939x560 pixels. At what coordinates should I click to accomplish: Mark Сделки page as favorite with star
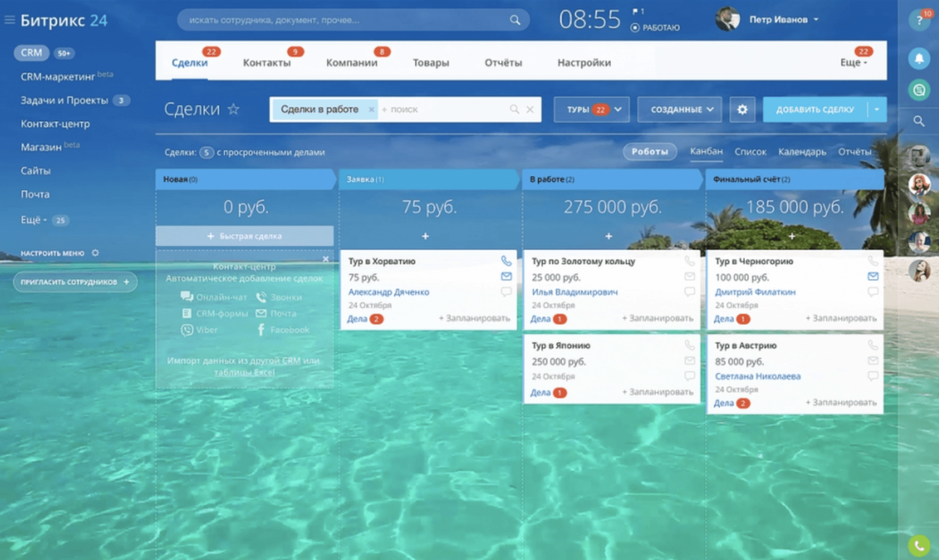[233, 109]
